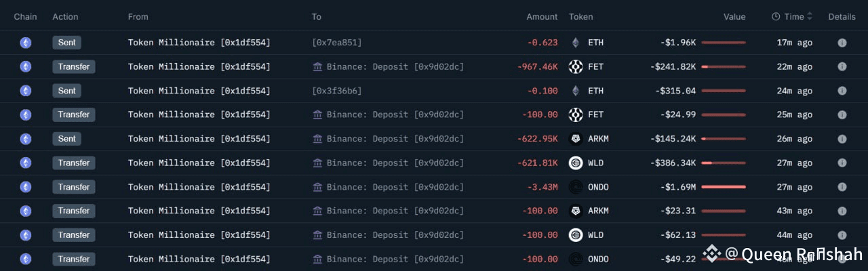
Task: Click Sent action tag in first row
Action: tap(66, 43)
